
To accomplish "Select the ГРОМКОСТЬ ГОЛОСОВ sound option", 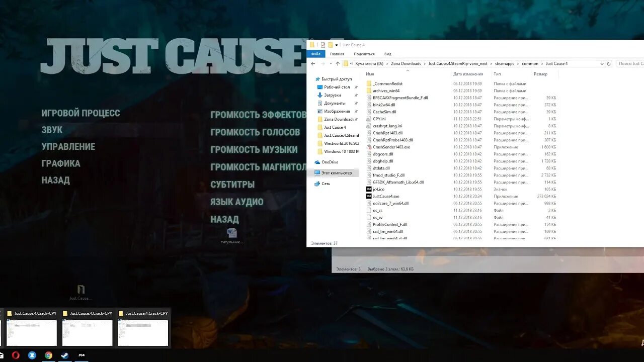I will click(255, 132).
